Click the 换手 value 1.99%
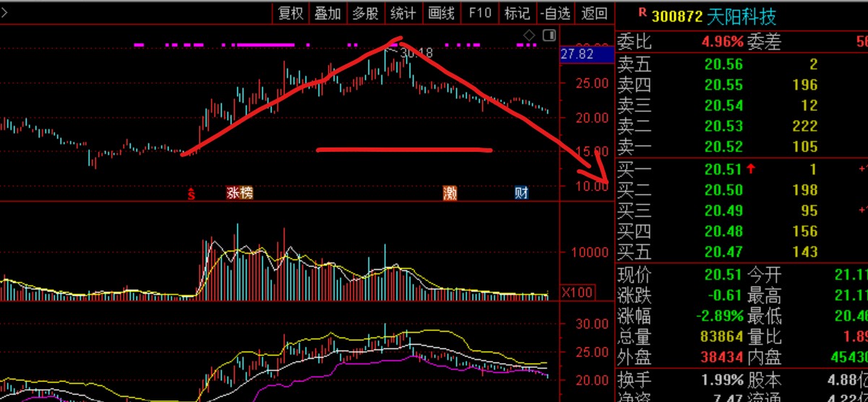 [x=722, y=380]
